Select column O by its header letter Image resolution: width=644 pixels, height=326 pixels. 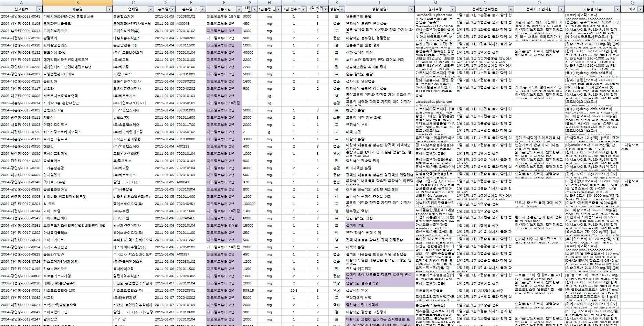click(x=539, y=3)
